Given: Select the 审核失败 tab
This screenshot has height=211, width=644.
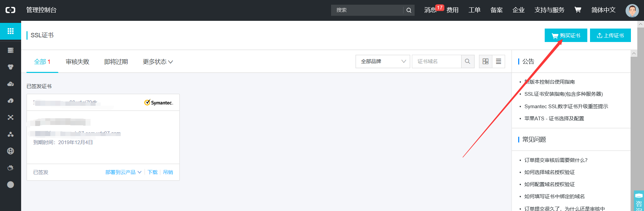Looking at the screenshot, I should [x=77, y=62].
